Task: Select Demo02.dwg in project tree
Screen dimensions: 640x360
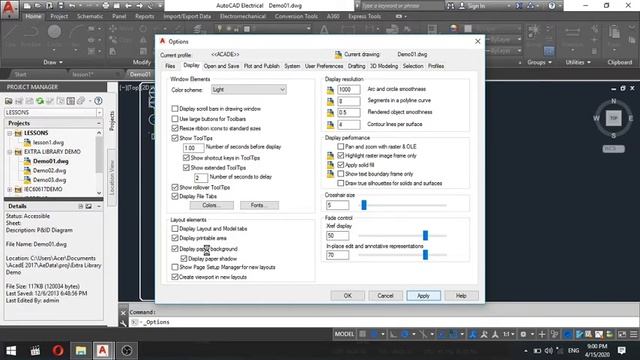Action: [x=49, y=171]
